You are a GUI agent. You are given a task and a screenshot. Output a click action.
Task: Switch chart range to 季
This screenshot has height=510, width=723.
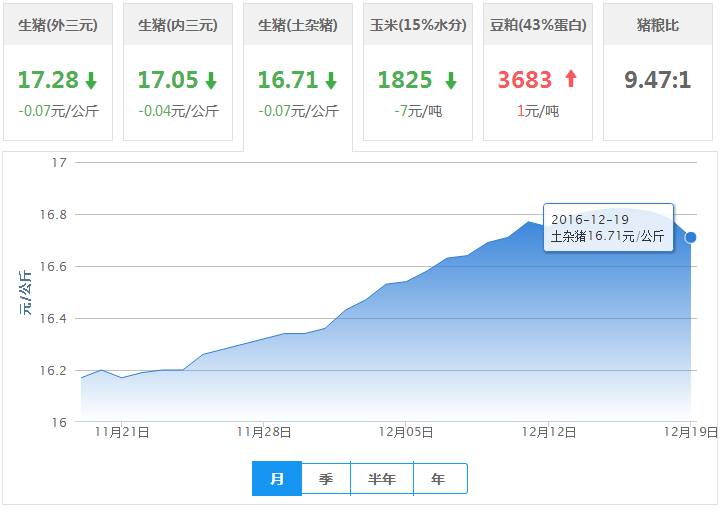point(326,479)
